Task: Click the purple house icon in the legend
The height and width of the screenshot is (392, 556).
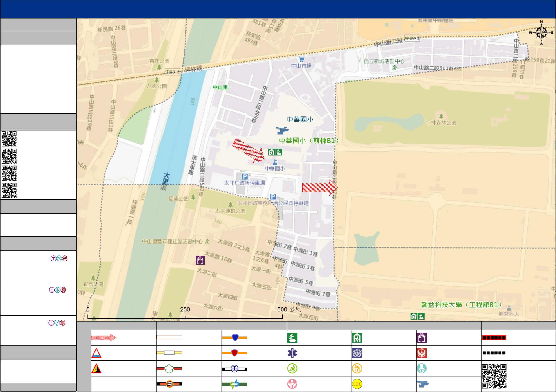Action: (422, 338)
